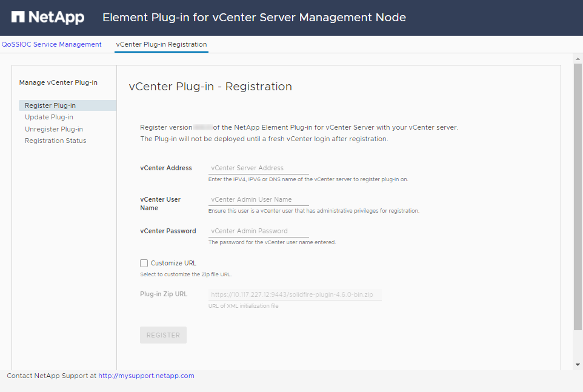
Task: Choose Unregister Plug-in from the sidebar
Action: (54, 129)
